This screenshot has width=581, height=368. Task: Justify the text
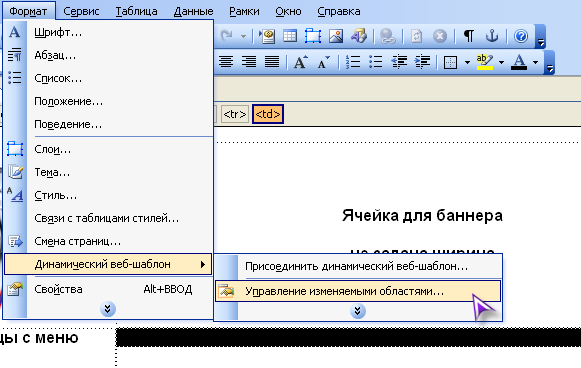pyautogui.click(x=272, y=62)
